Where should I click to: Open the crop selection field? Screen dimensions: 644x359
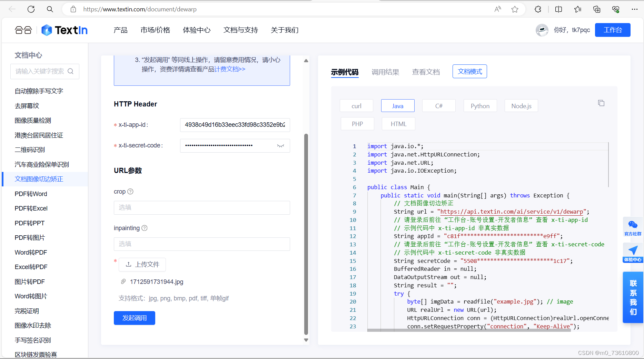(202, 207)
